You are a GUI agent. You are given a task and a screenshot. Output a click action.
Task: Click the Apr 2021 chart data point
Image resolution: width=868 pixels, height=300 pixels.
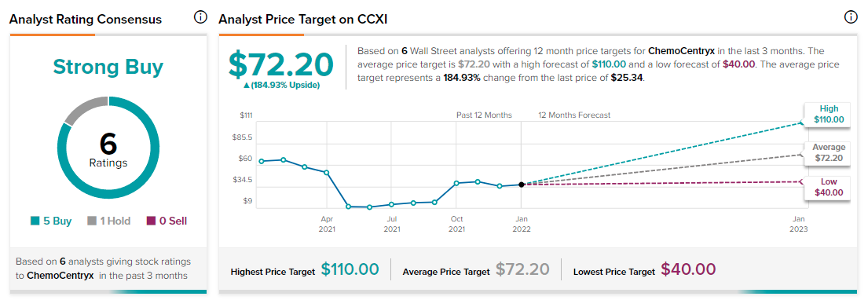pos(327,173)
